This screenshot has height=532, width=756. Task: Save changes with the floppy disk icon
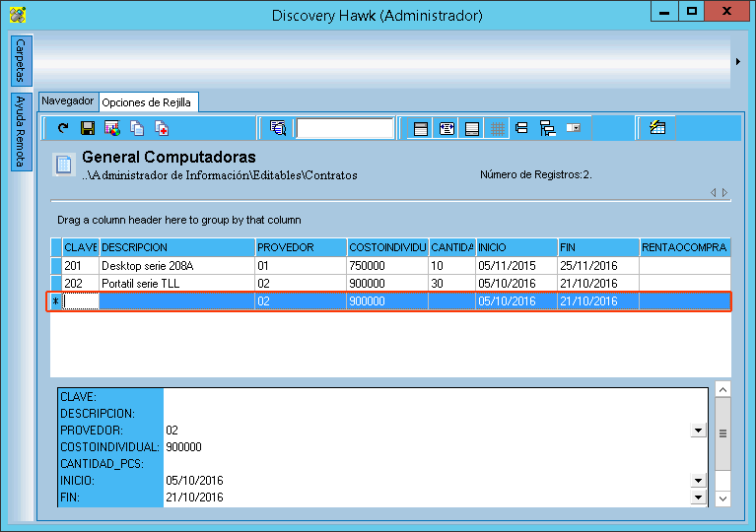coord(88,128)
